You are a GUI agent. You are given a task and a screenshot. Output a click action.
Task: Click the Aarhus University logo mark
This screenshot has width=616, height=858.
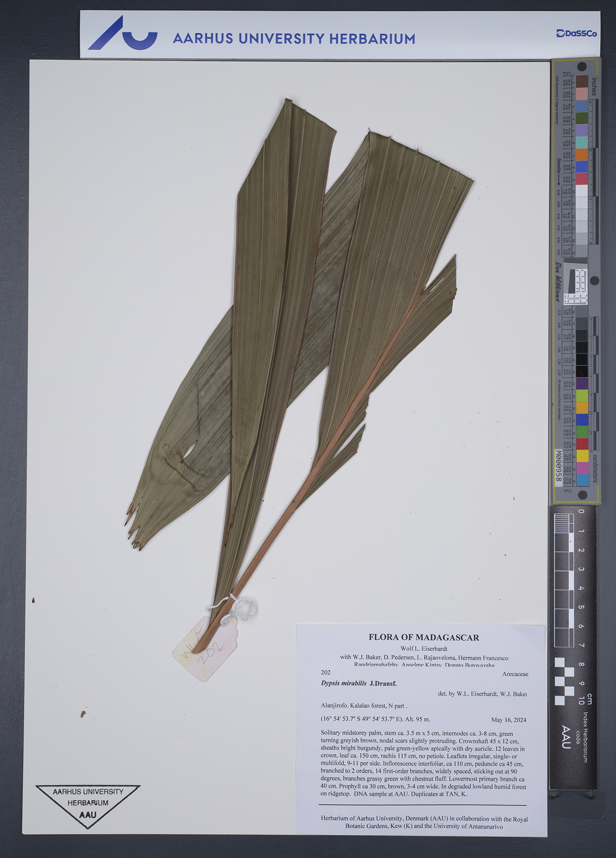coord(122,34)
